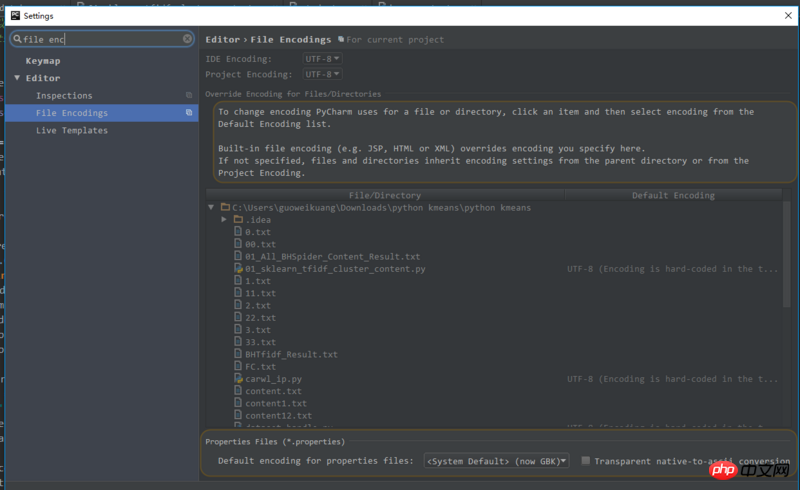
Task: Open the IDE Encoding dropdown
Action: [x=322, y=59]
